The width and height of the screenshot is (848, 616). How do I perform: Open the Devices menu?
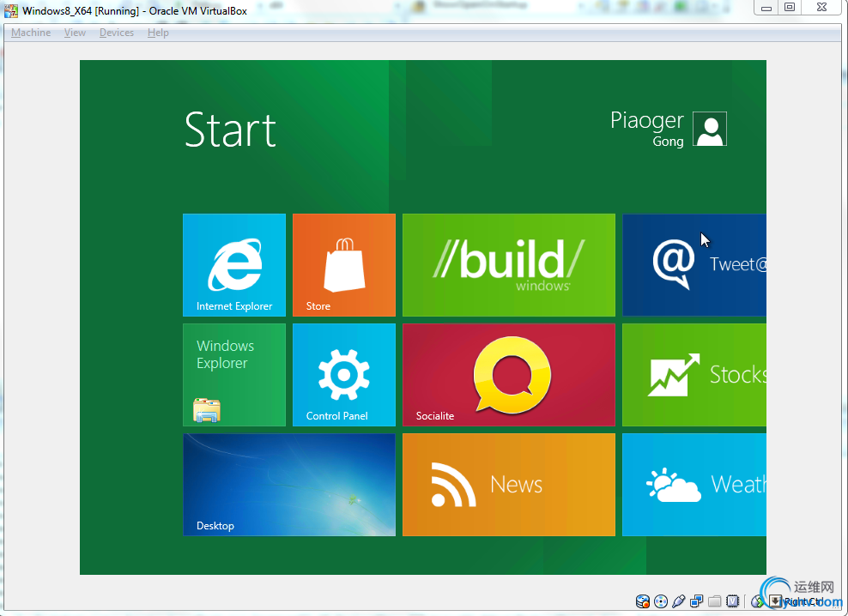pyautogui.click(x=116, y=33)
